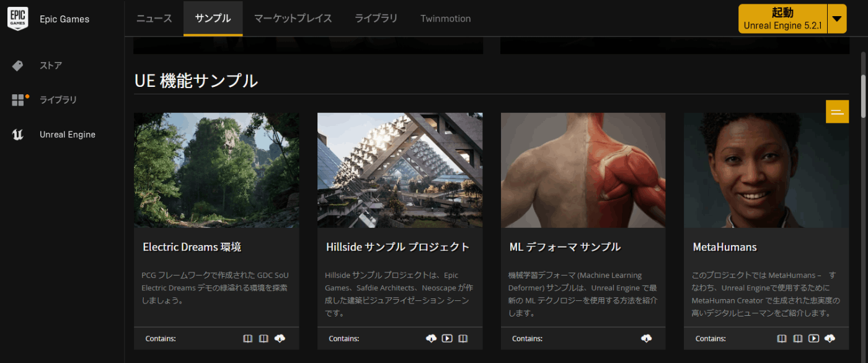Image resolution: width=868 pixels, height=363 pixels.
Task: Click ML Deformer muscle anatomy thumbnail
Action: (583, 170)
